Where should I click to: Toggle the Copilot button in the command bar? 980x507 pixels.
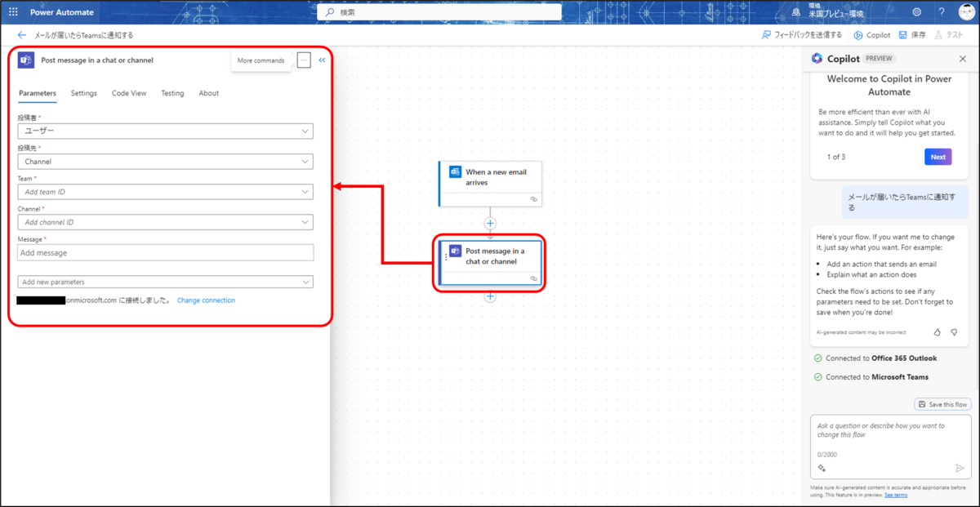[x=872, y=35]
